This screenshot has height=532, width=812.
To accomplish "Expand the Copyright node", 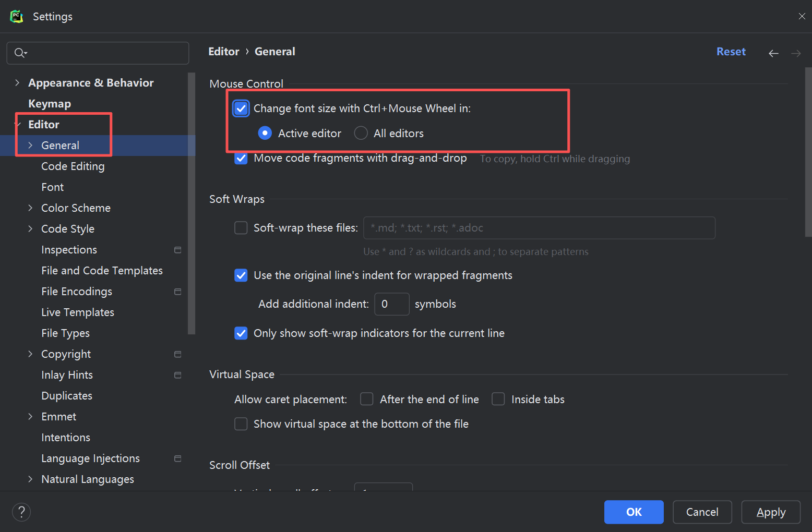I will pyautogui.click(x=30, y=354).
